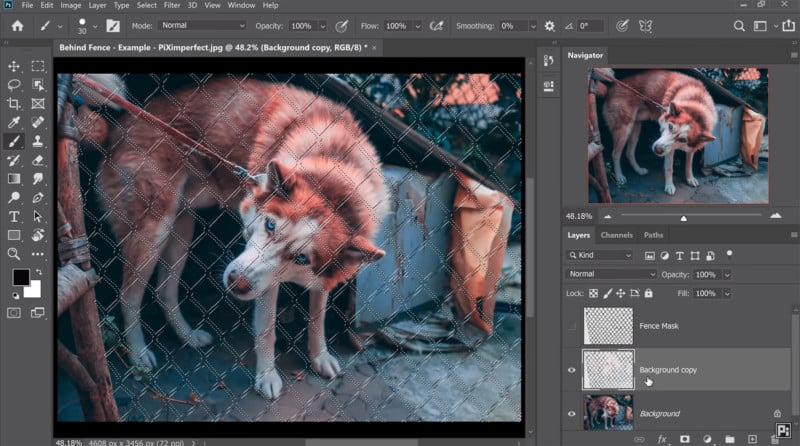The height and width of the screenshot is (446, 800).
Task: Toggle pressure for size button
Action: tap(622, 26)
